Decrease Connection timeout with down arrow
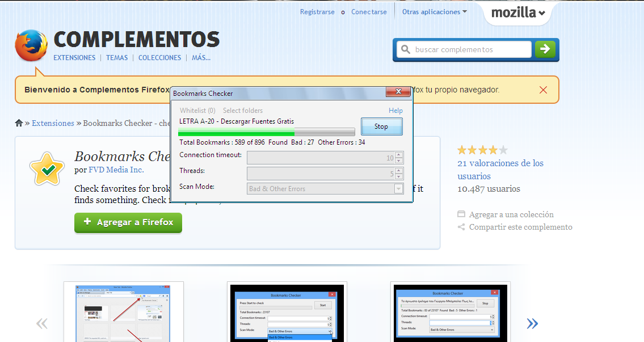Image resolution: width=644 pixels, height=342 pixels. [399, 161]
